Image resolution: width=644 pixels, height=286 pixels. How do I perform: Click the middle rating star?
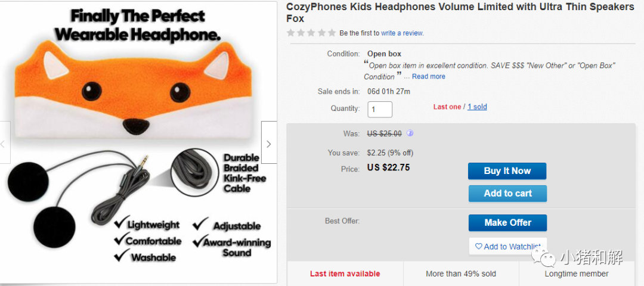(x=311, y=33)
